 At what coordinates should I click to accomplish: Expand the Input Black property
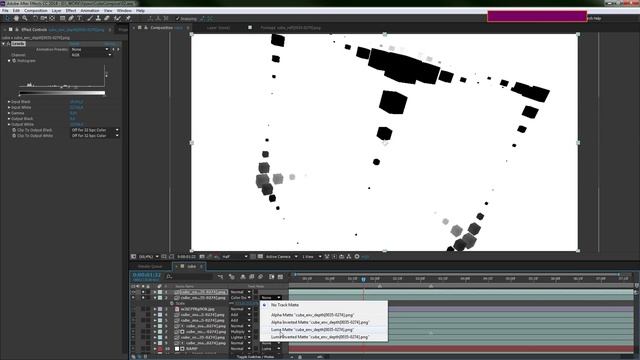pyautogui.click(x=9, y=102)
